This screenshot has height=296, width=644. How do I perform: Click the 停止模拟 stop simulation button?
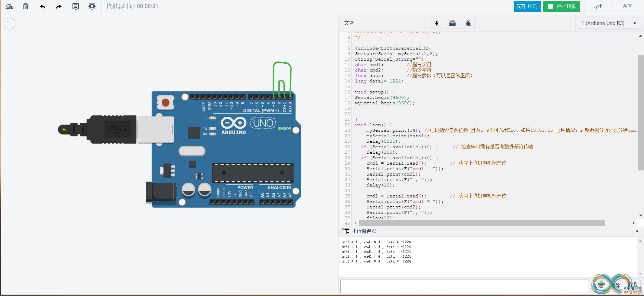point(562,6)
